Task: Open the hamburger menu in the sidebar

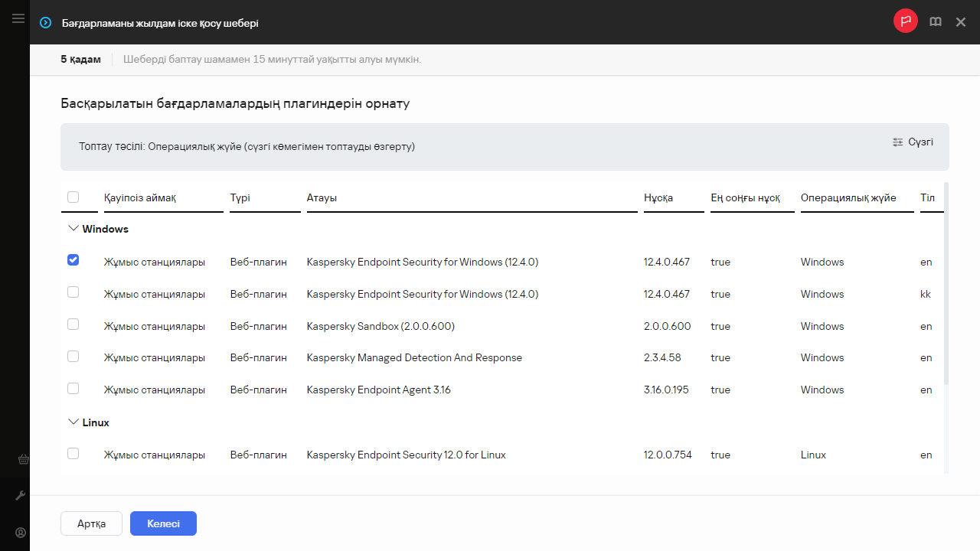Action: tap(18, 19)
